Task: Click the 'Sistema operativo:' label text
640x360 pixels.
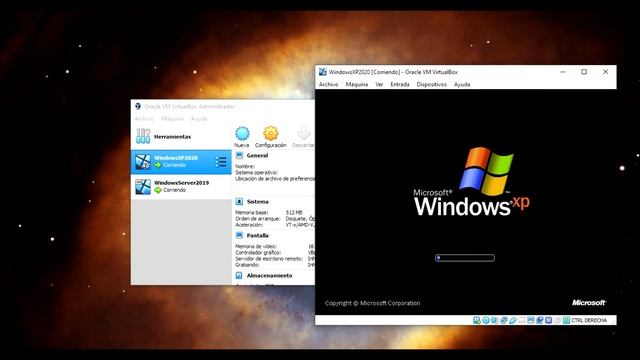Action: pos(256,173)
